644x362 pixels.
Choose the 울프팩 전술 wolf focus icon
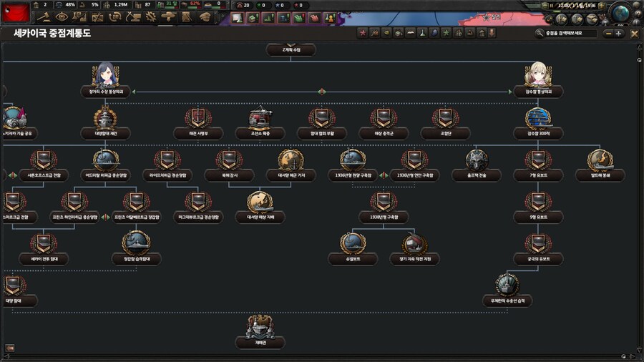click(x=477, y=160)
